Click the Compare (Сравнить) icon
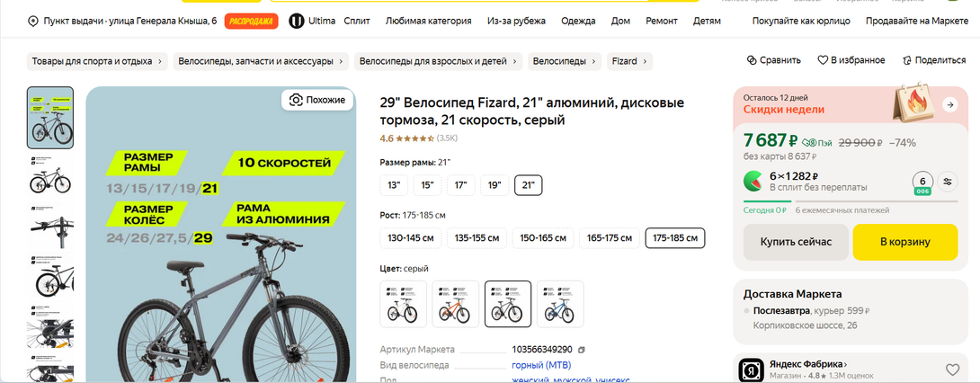Screen dimensions: 980x383 pos(752,60)
